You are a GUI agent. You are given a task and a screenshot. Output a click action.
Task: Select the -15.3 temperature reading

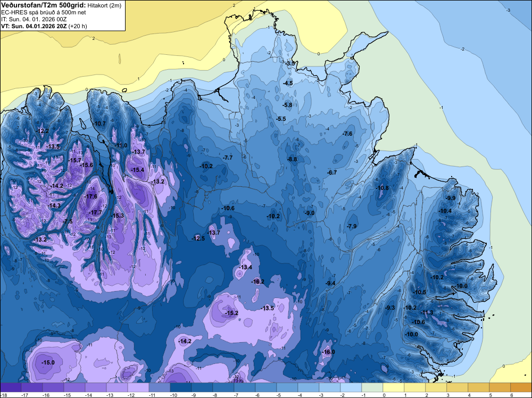118,215
